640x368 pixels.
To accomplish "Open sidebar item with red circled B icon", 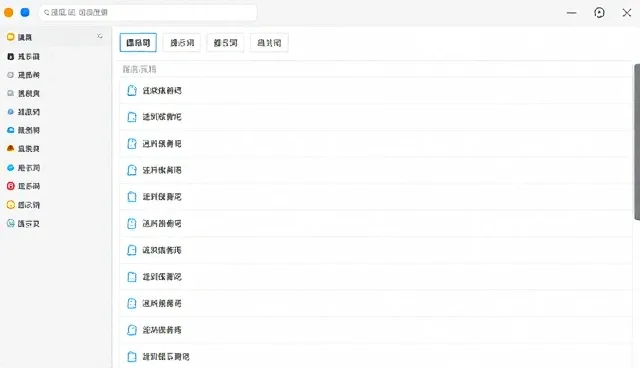I will pyautogui.click(x=55, y=186).
